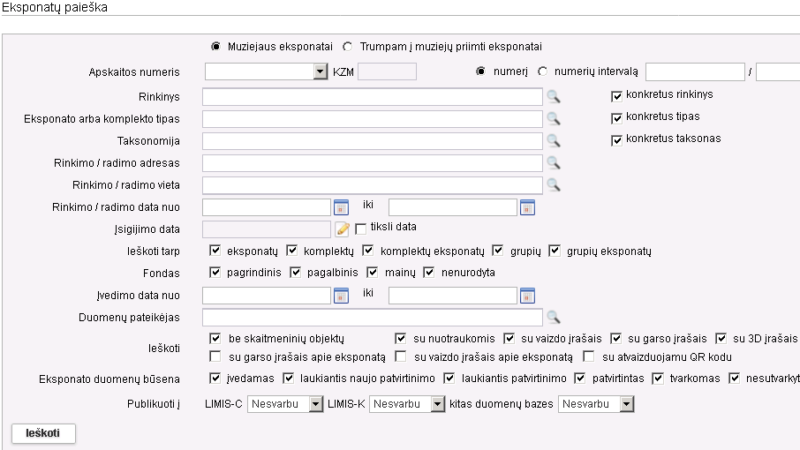This screenshot has width=800, height=450.
Task: Open calendar for Rinkimo / radimo data nuo
Action: (x=341, y=208)
